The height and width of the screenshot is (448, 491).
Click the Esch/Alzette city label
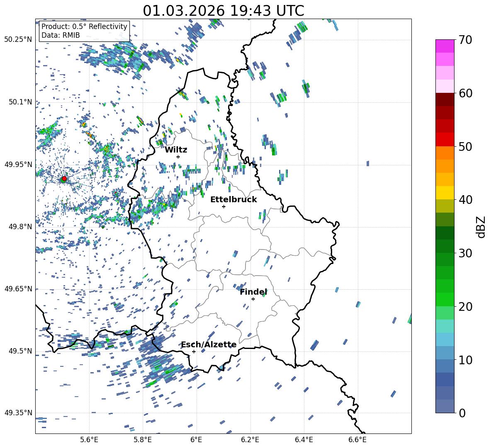coord(209,345)
